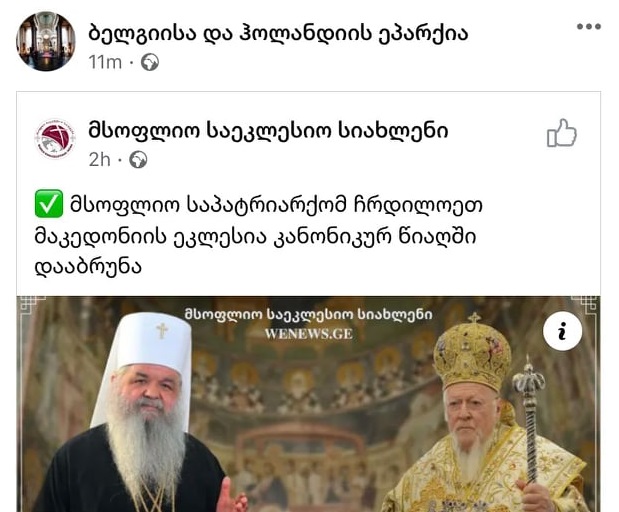Tap the silver staff held by patriarch
Screen dimensions: 619x512
pos(529,418)
